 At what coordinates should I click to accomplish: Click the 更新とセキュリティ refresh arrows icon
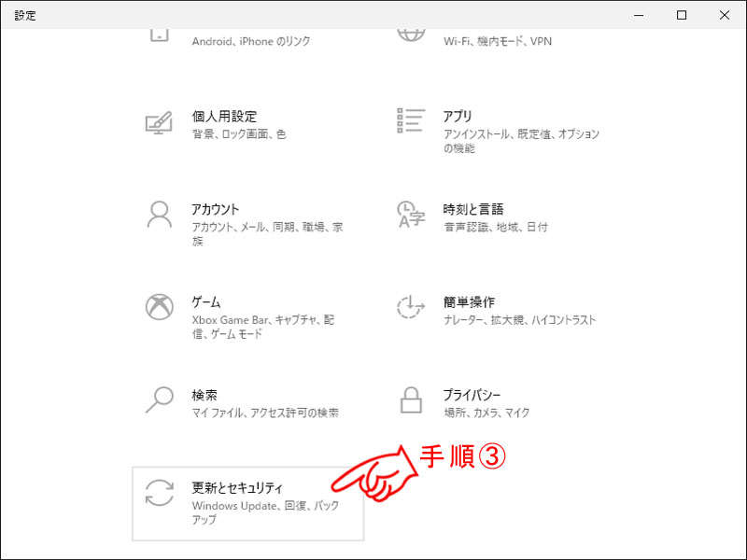click(159, 493)
